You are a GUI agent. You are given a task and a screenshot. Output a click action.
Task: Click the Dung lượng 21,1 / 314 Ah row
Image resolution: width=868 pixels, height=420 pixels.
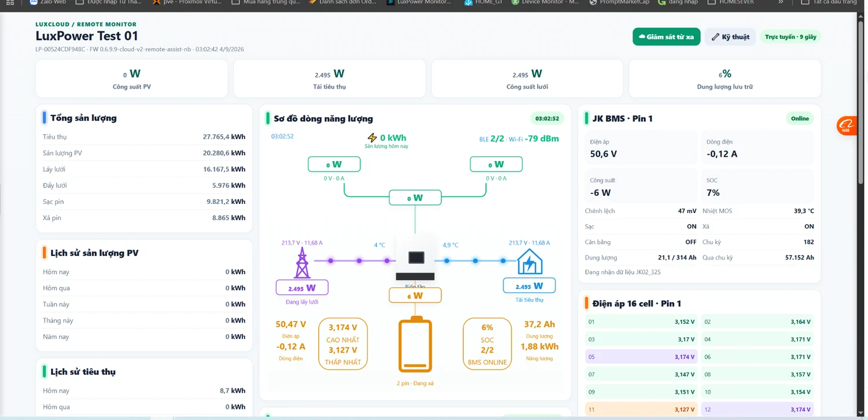[641, 257]
